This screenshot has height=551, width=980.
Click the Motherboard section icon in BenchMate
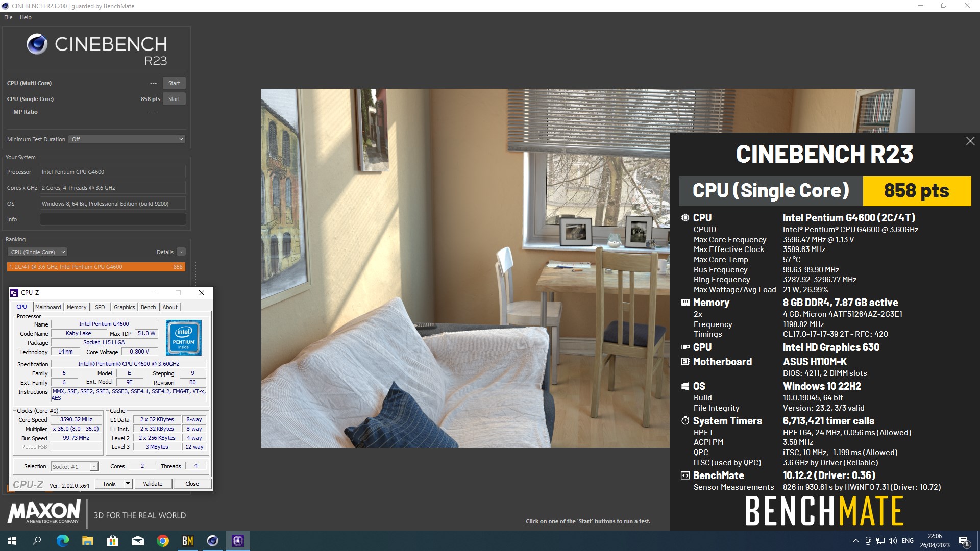coord(685,362)
